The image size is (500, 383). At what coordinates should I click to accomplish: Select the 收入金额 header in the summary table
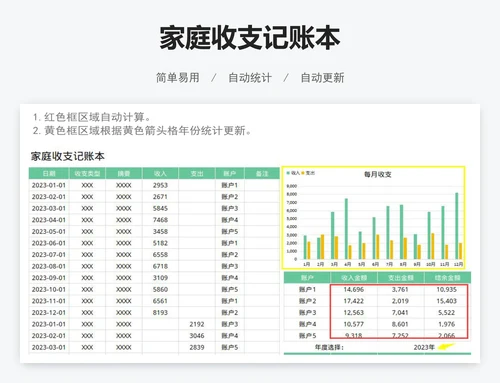(354, 278)
